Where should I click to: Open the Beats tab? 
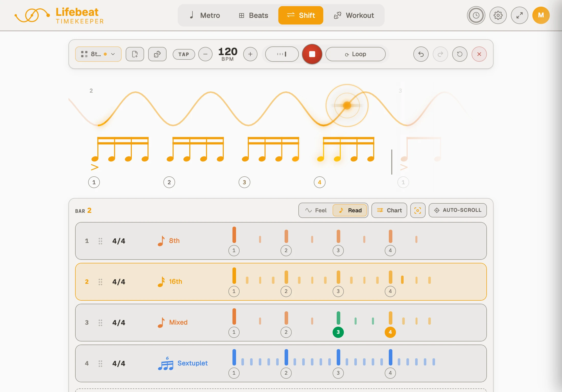(253, 15)
